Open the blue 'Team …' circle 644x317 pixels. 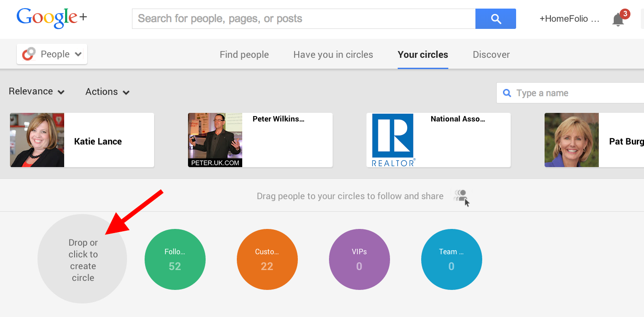[451, 260]
